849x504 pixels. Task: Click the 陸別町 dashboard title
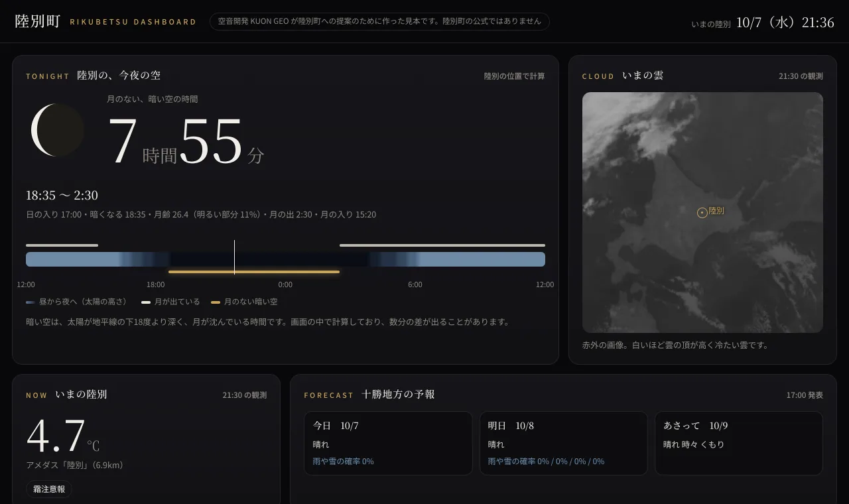tap(38, 21)
